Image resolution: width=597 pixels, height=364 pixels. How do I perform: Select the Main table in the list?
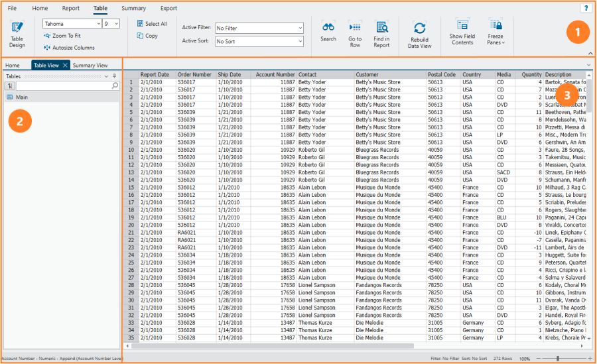[x=21, y=97]
